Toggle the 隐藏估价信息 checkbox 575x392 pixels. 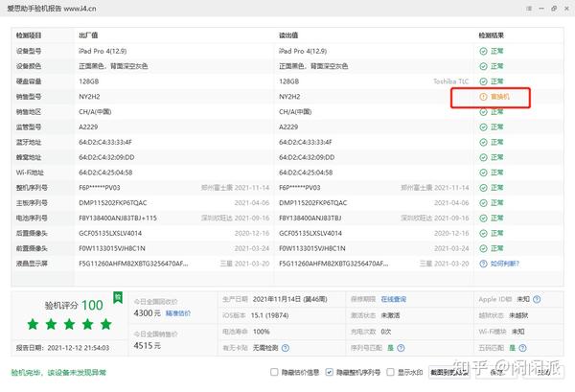coord(274,372)
